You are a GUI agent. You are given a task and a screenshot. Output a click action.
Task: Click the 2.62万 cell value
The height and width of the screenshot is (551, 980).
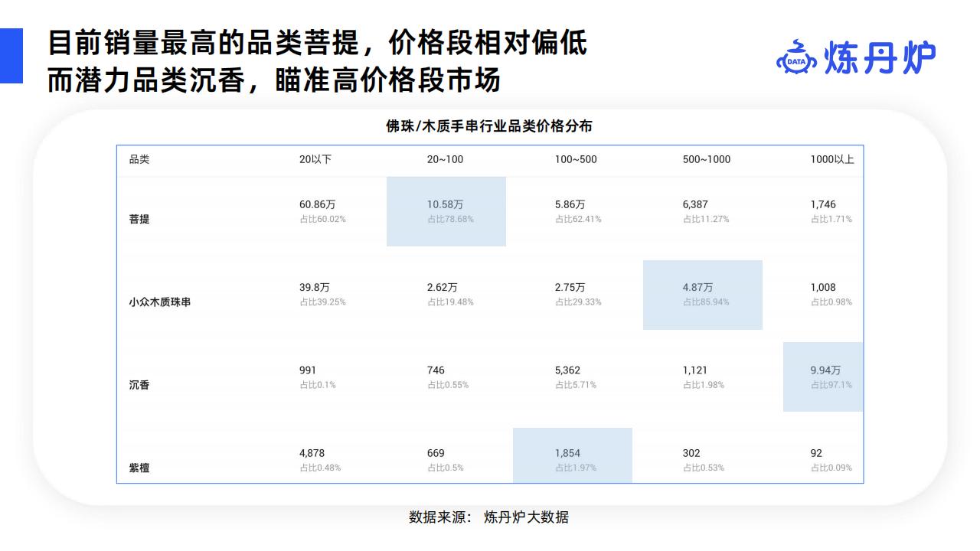(443, 287)
